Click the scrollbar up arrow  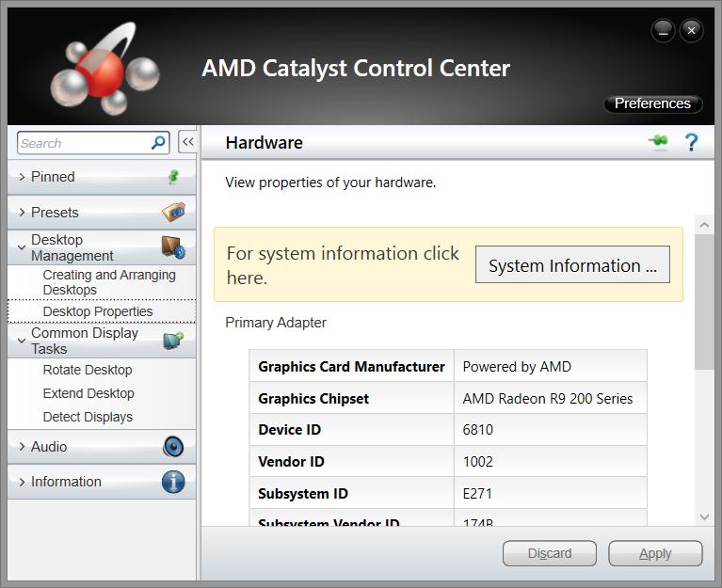(x=704, y=225)
